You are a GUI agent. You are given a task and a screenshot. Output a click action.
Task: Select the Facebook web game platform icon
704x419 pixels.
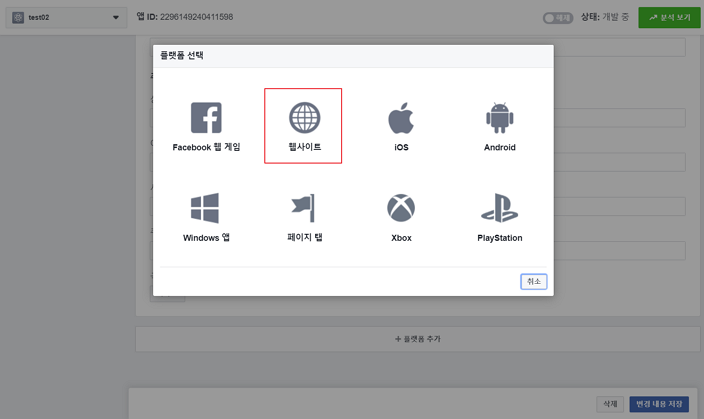pos(206,118)
